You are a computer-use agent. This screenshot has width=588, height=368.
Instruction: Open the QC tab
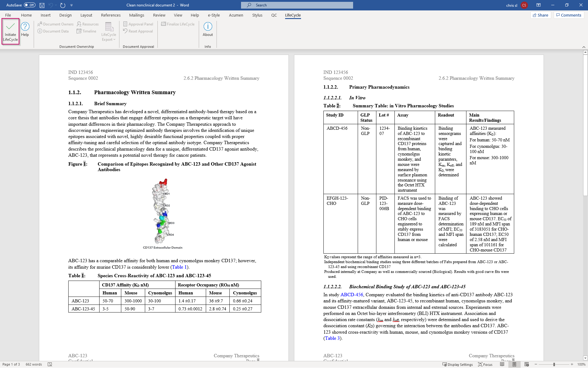[274, 15]
